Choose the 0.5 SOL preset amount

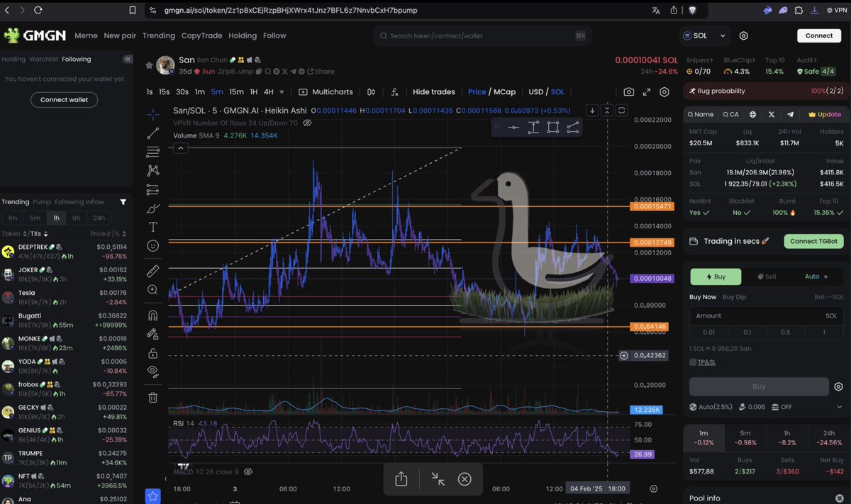pos(785,332)
